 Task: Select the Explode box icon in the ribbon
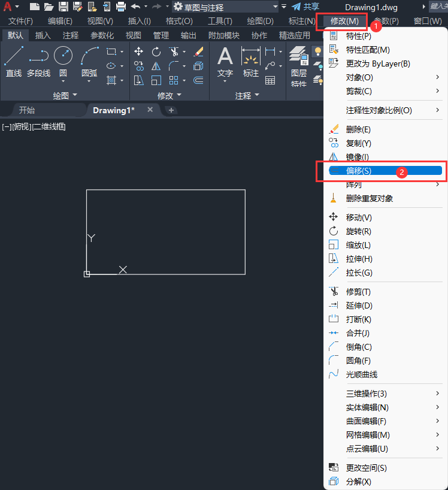click(199, 66)
